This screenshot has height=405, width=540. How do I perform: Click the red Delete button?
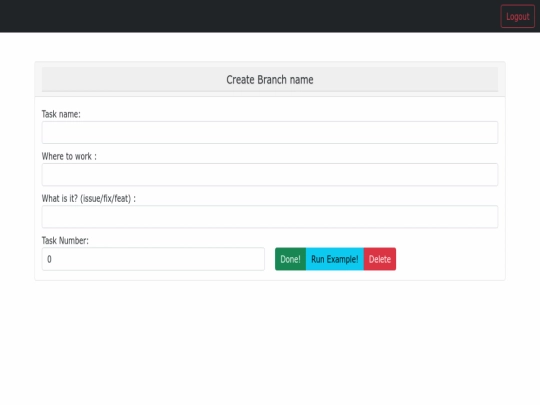380,259
